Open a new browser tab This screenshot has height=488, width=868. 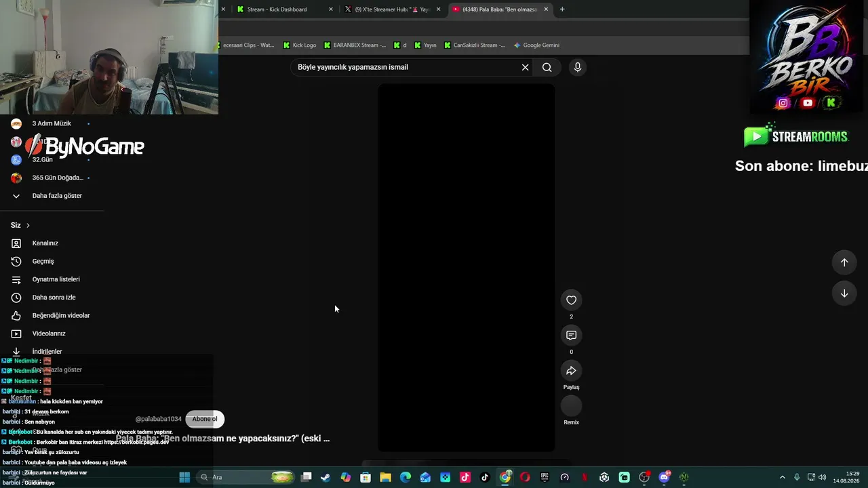562,9
